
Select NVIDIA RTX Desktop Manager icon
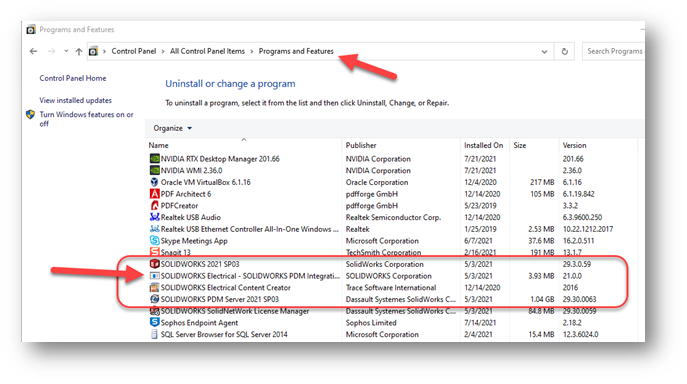[x=154, y=158]
